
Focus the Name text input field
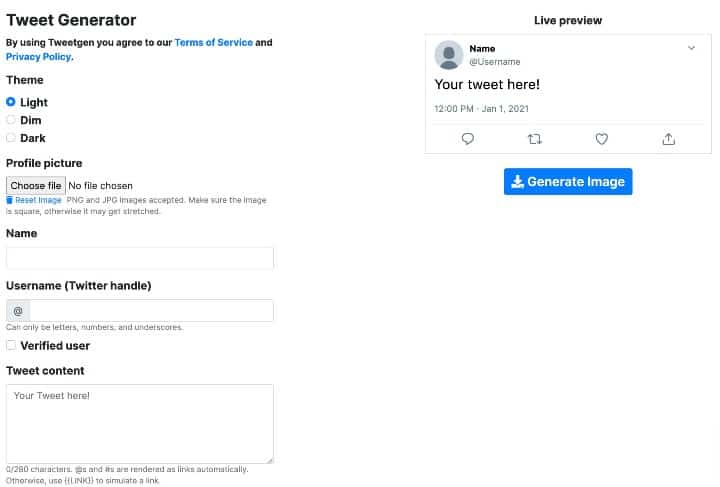click(140, 258)
